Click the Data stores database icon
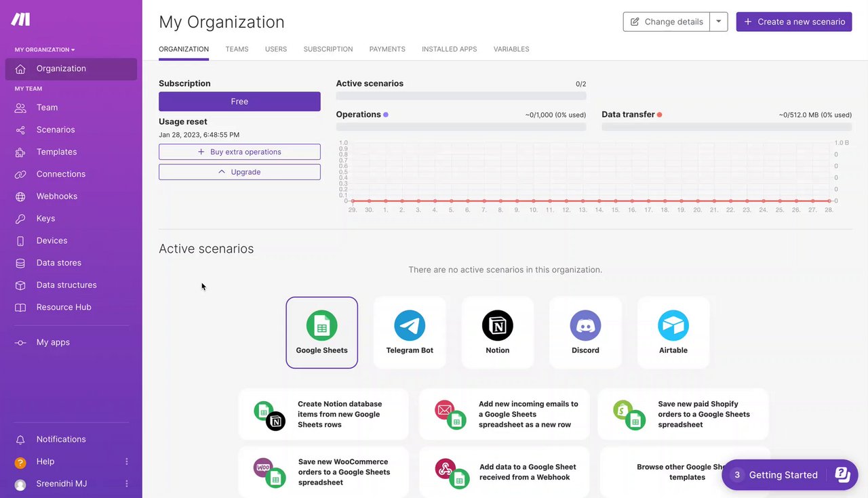 tap(20, 263)
